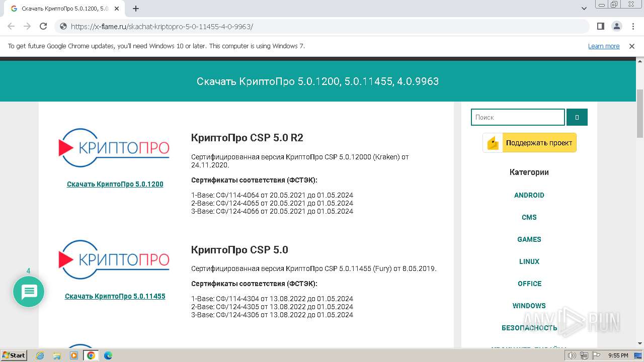Open the browser side panel
Screen dimensions: 644x362
[600, 26]
